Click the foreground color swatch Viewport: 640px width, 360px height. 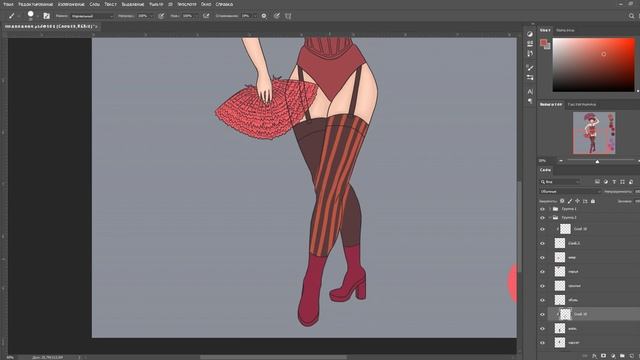point(543,42)
